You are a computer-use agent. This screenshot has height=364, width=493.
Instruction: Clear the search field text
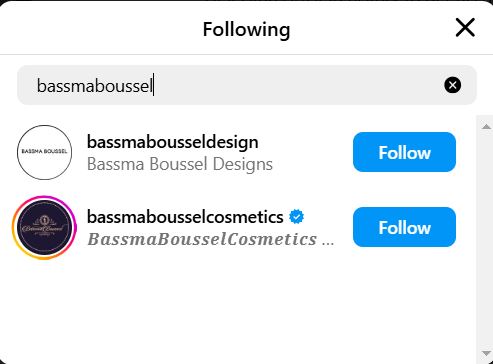(452, 85)
